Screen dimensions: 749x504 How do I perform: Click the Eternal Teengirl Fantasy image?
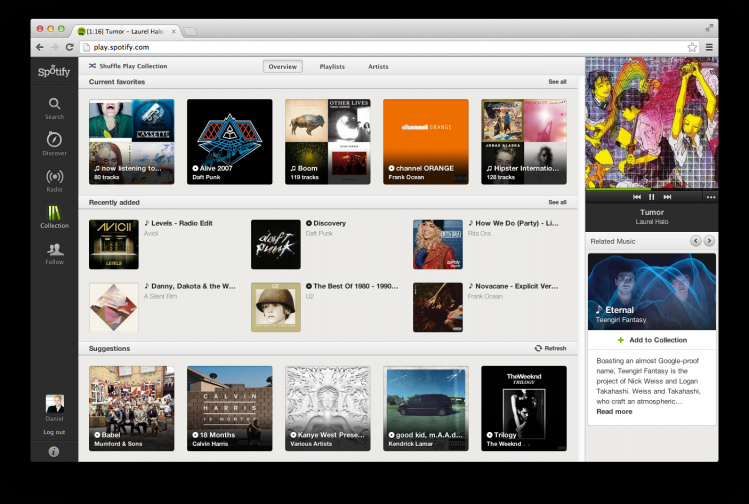(x=652, y=291)
